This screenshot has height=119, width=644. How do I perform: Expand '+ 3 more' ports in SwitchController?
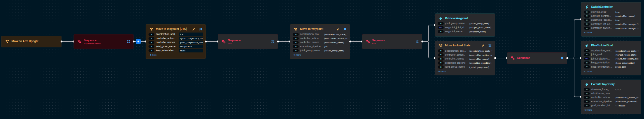[588, 33]
